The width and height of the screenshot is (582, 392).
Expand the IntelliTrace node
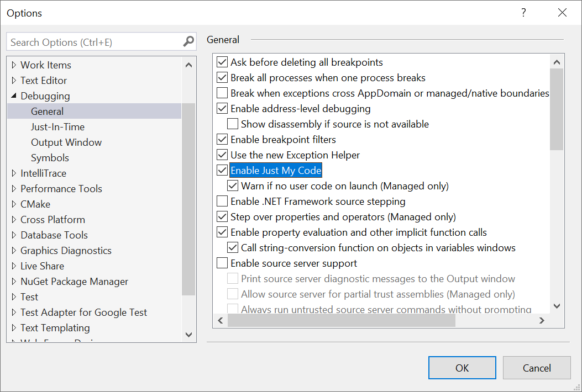coord(14,173)
